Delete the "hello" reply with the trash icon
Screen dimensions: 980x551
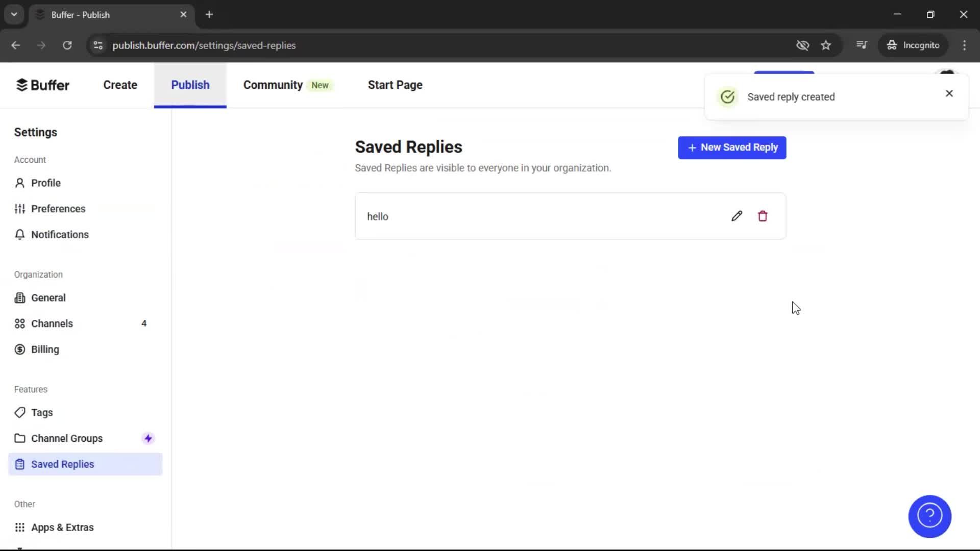click(x=762, y=216)
